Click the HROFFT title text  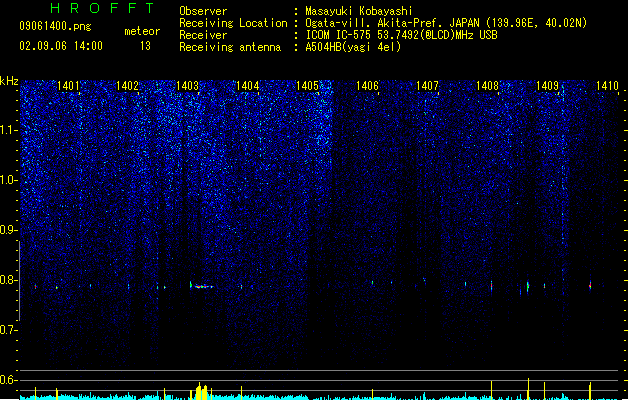tap(103, 8)
